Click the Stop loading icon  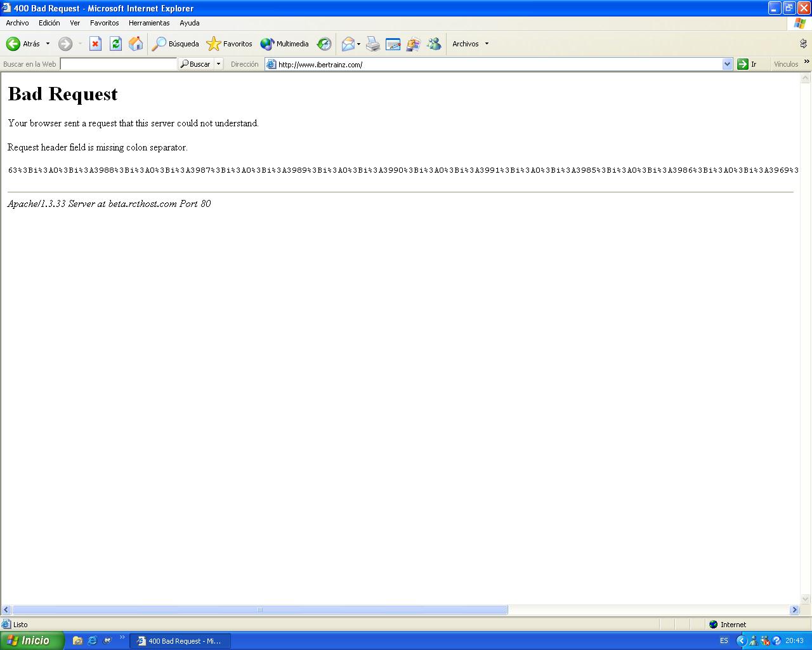pyautogui.click(x=95, y=44)
